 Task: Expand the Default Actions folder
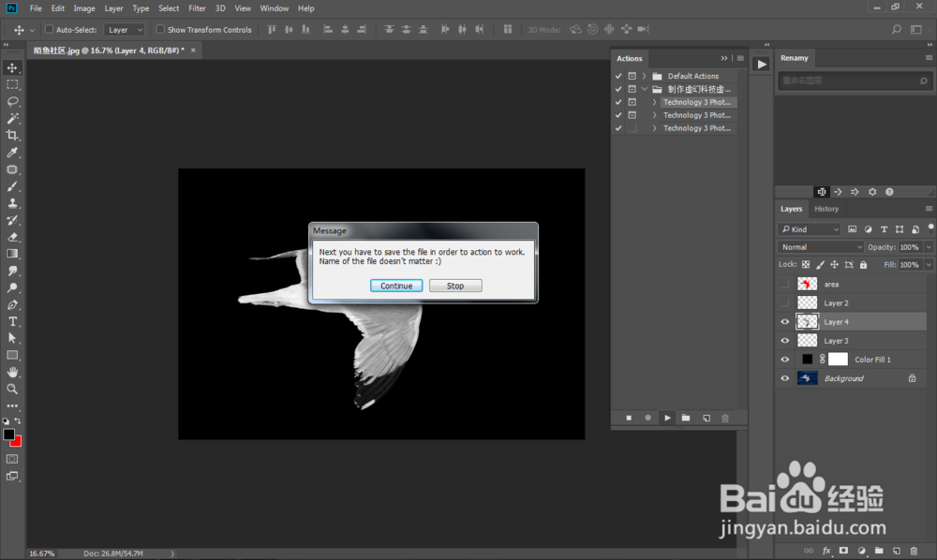coord(644,76)
